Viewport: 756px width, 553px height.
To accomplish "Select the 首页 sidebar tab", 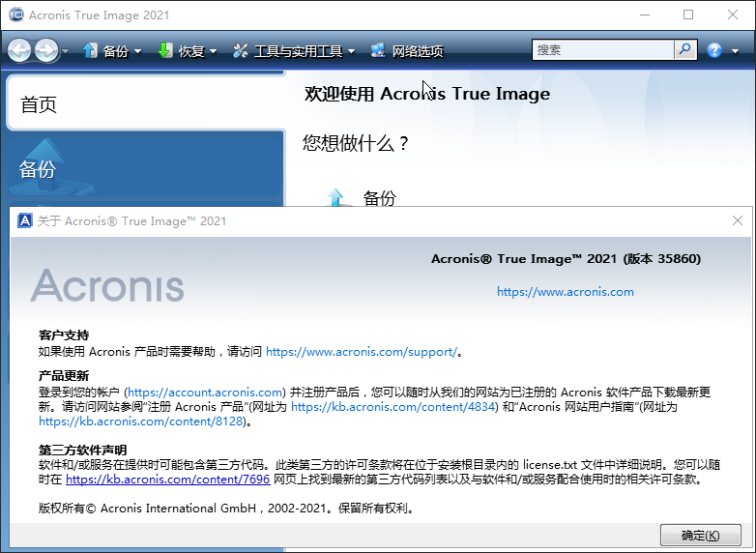I will [145, 104].
